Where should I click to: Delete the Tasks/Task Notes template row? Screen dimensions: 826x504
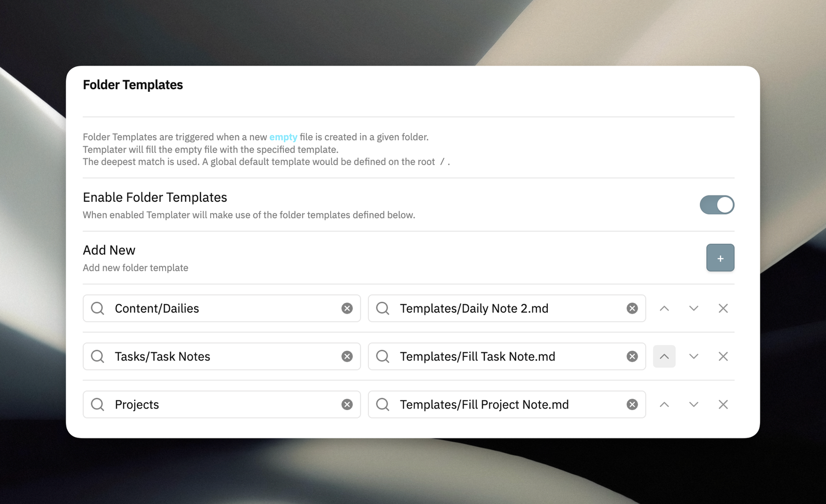(723, 356)
